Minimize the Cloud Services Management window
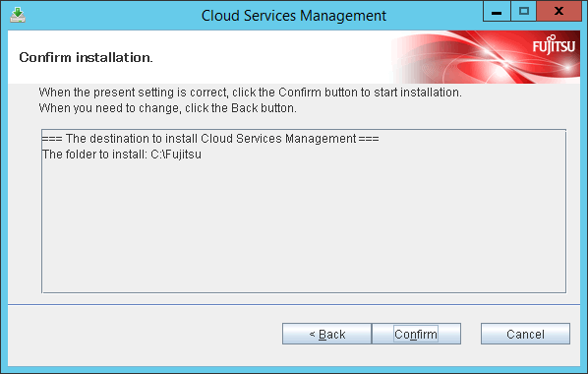 coord(497,11)
